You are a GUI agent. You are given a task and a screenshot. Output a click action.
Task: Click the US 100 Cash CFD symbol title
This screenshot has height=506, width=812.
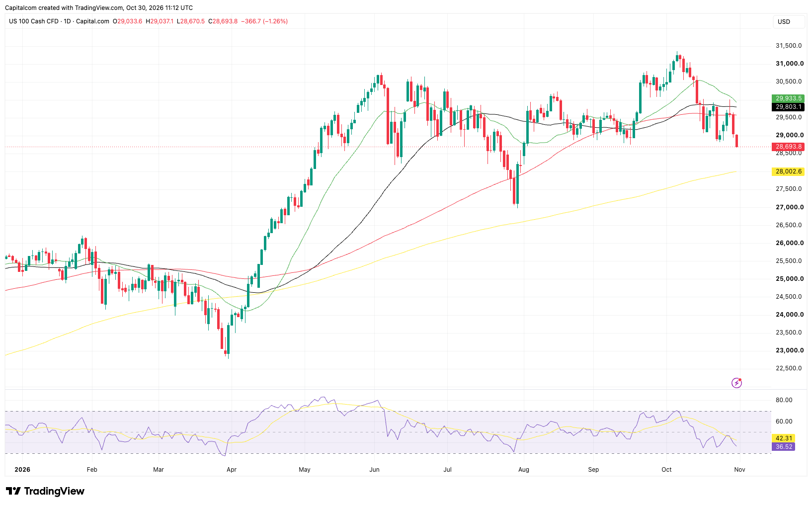point(34,21)
